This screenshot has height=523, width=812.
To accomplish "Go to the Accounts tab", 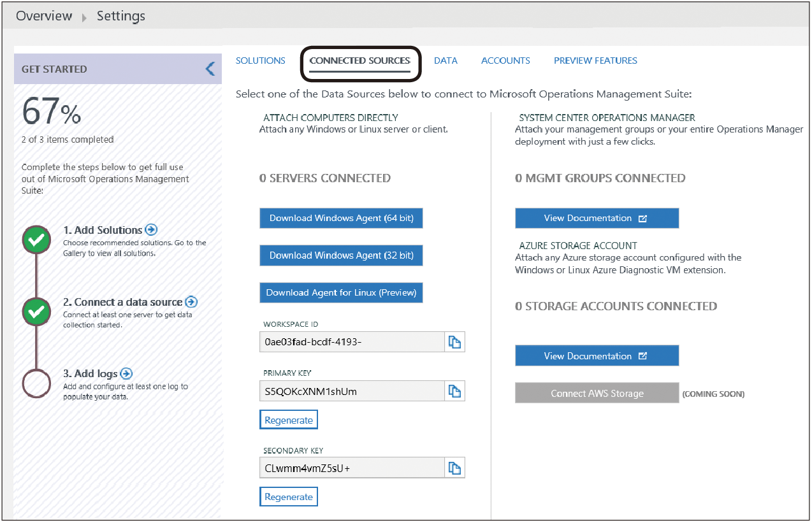I will coord(505,61).
